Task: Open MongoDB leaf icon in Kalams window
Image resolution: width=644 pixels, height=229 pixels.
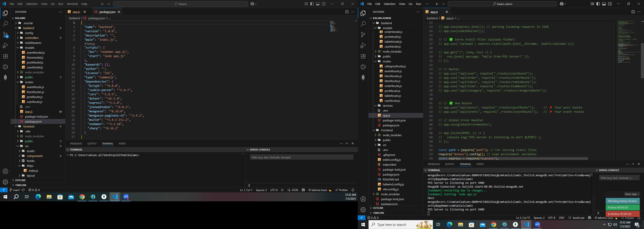Action: pos(5,78)
